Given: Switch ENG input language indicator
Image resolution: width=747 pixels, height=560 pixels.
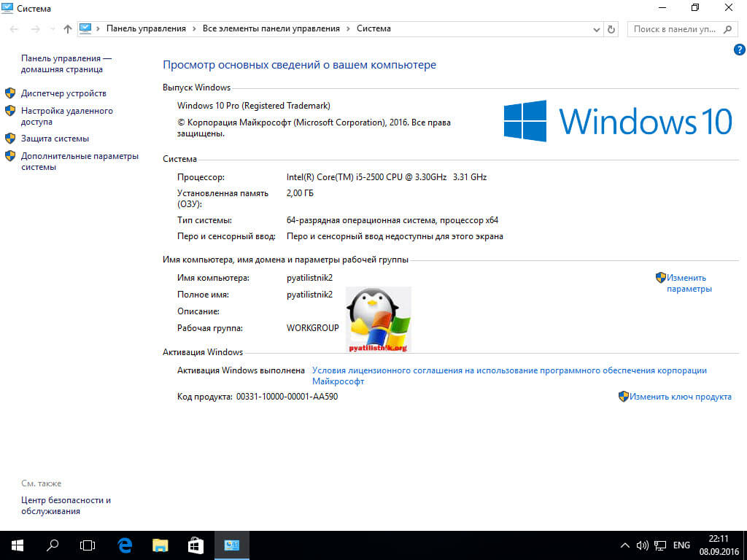Looking at the screenshot, I should [681, 545].
